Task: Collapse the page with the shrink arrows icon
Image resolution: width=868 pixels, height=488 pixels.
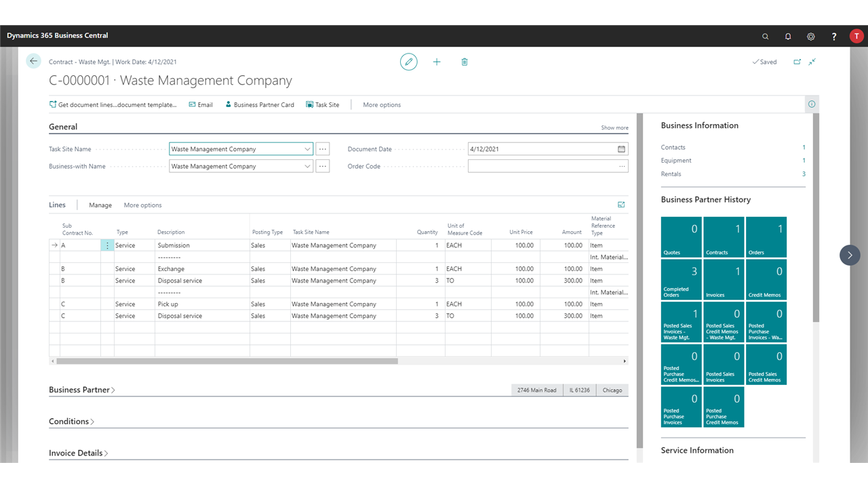Action: (812, 62)
